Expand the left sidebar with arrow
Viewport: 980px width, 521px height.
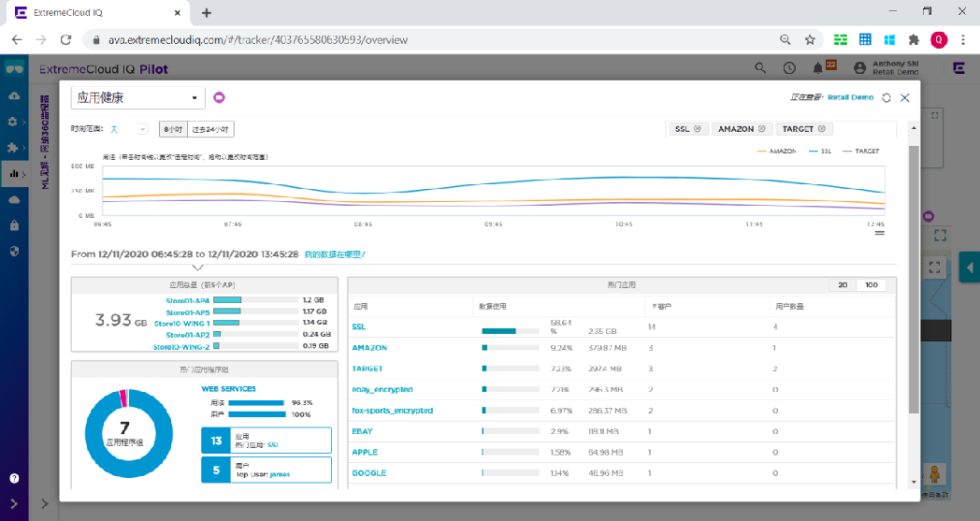tap(14, 503)
